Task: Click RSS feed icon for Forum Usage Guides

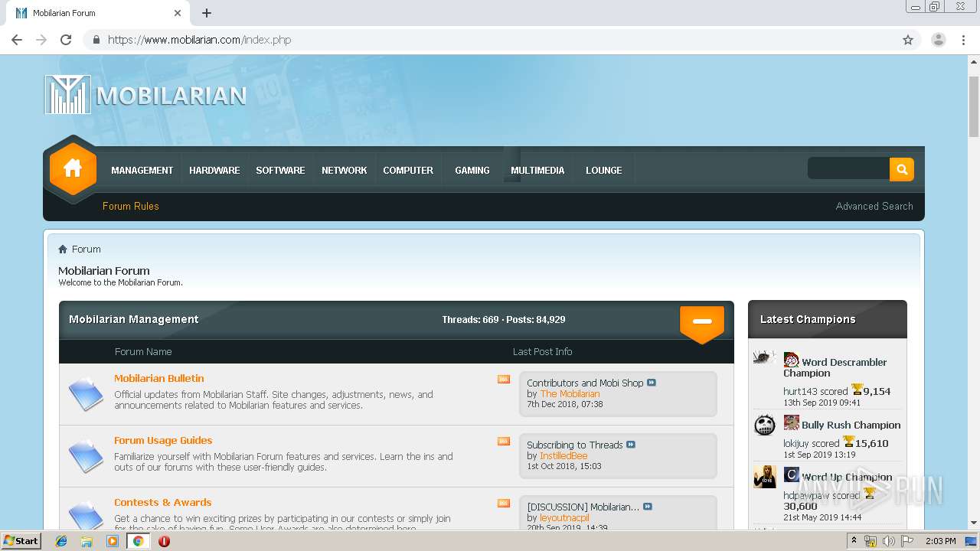Action: coord(504,441)
